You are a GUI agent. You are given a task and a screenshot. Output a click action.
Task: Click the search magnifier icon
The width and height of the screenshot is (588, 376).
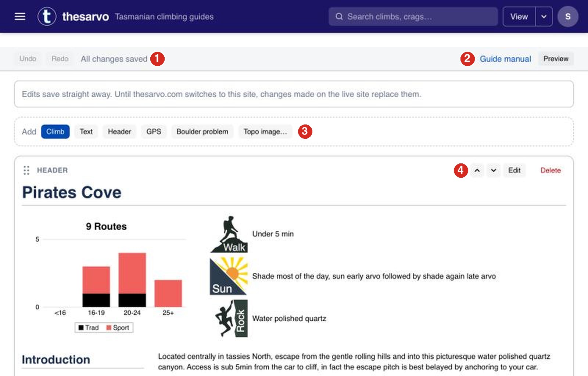pos(339,17)
